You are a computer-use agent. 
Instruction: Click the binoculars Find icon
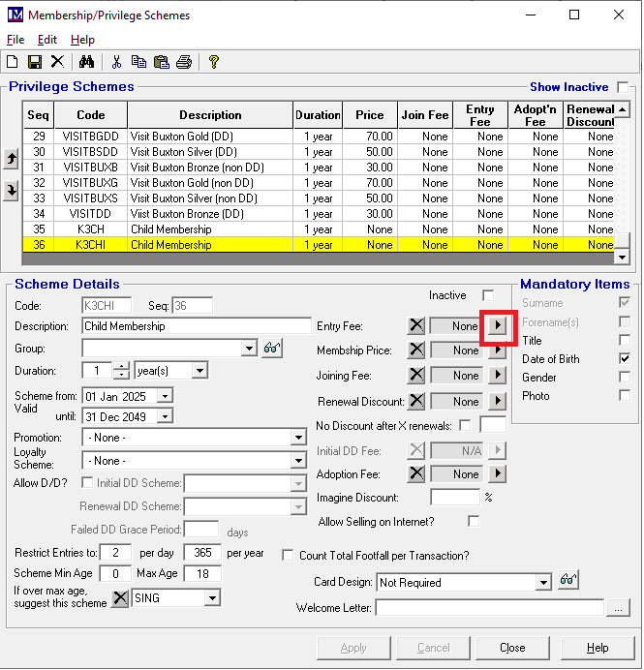86,62
